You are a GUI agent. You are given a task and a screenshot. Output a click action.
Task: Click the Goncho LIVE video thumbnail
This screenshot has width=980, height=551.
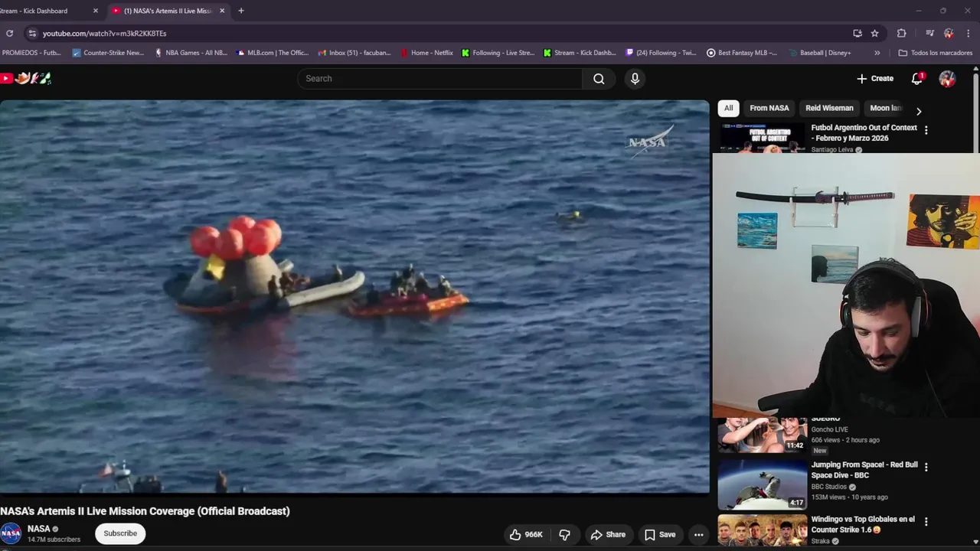pyautogui.click(x=763, y=435)
